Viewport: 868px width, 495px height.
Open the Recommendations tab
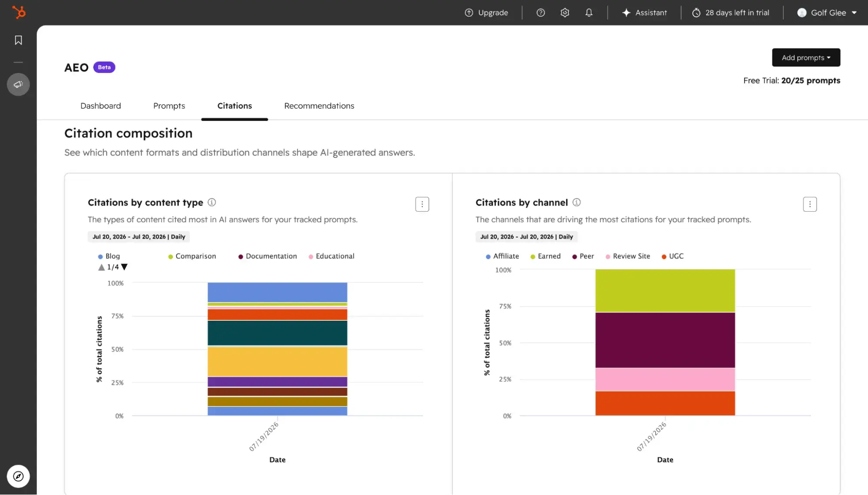coord(319,106)
